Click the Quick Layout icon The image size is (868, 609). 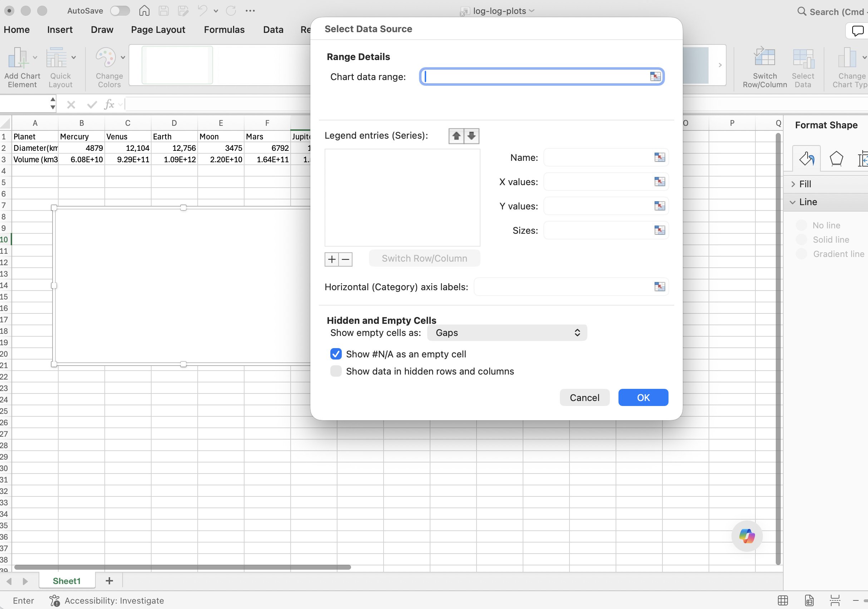coord(56,58)
